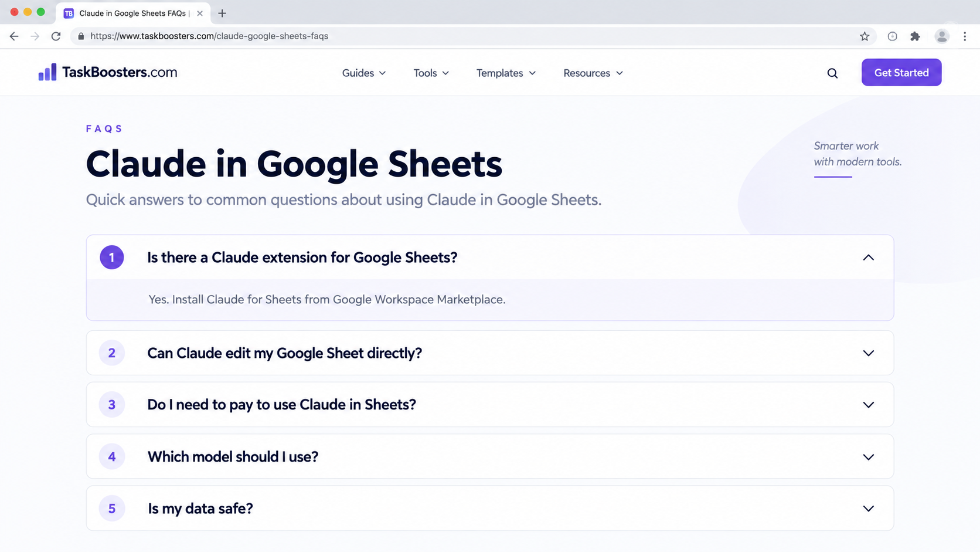Open the Resources dropdown menu
980x552 pixels.
[593, 73]
